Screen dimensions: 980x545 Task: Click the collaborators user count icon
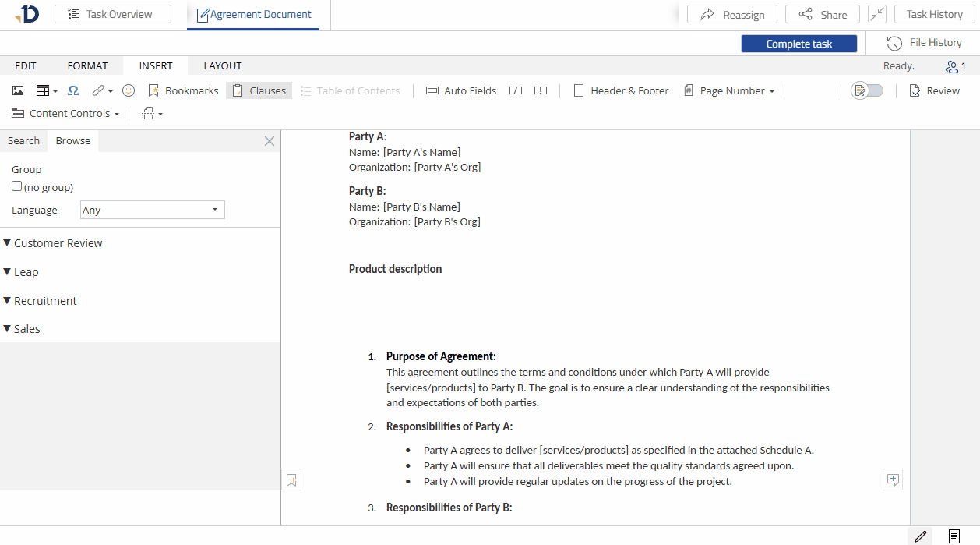click(x=955, y=66)
